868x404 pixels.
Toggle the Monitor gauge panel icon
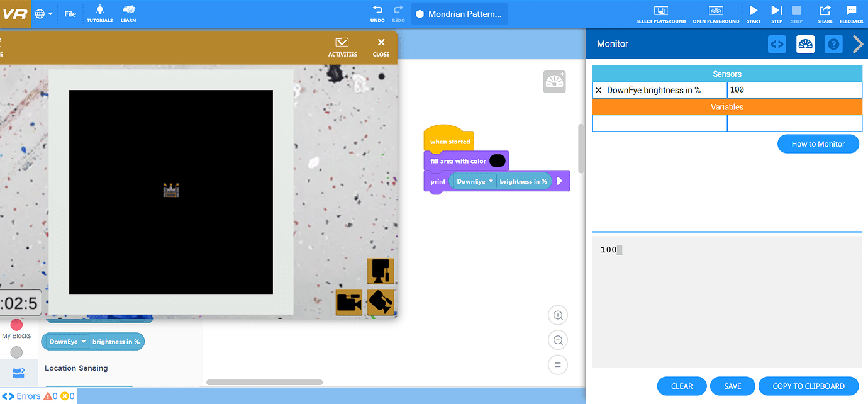tap(805, 44)
